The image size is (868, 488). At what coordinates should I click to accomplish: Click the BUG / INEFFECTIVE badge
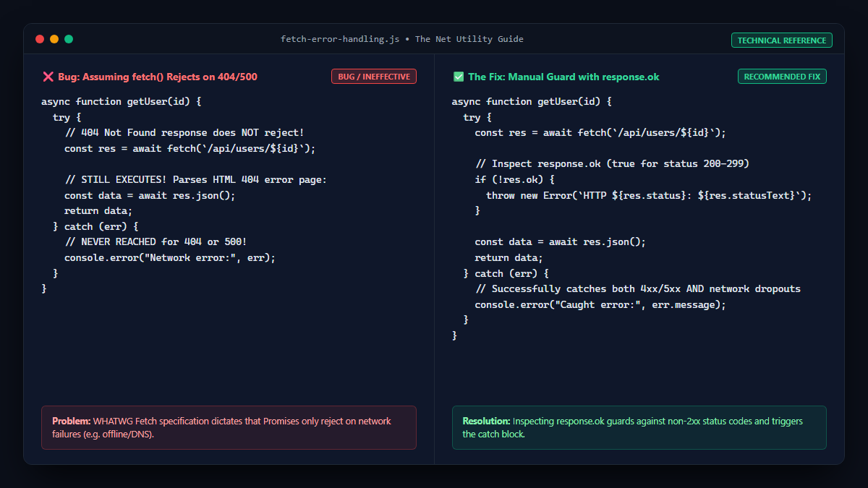coord(374,77)
